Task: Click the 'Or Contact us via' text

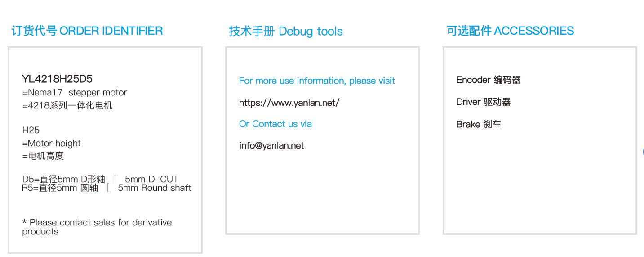Action: point(275,124)
